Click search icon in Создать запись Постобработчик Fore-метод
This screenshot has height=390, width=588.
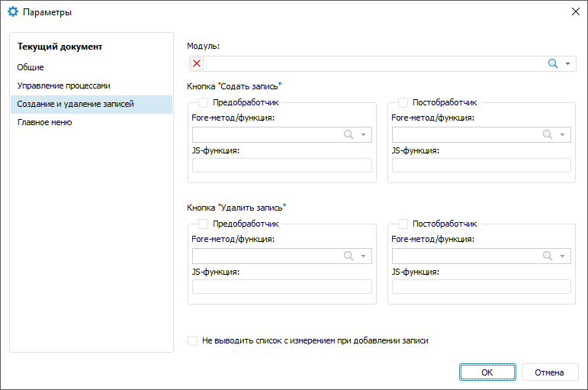(x=548, y=134)
